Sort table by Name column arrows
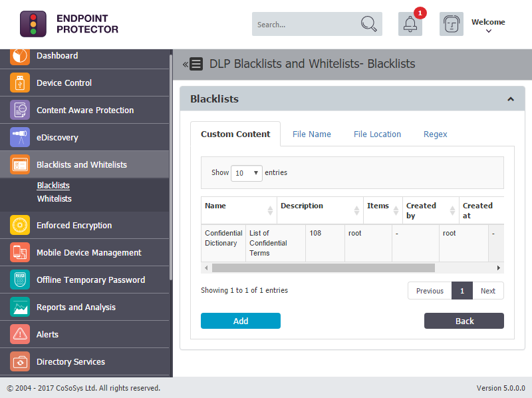The image size is (532, 398). [x=270, y=210]
